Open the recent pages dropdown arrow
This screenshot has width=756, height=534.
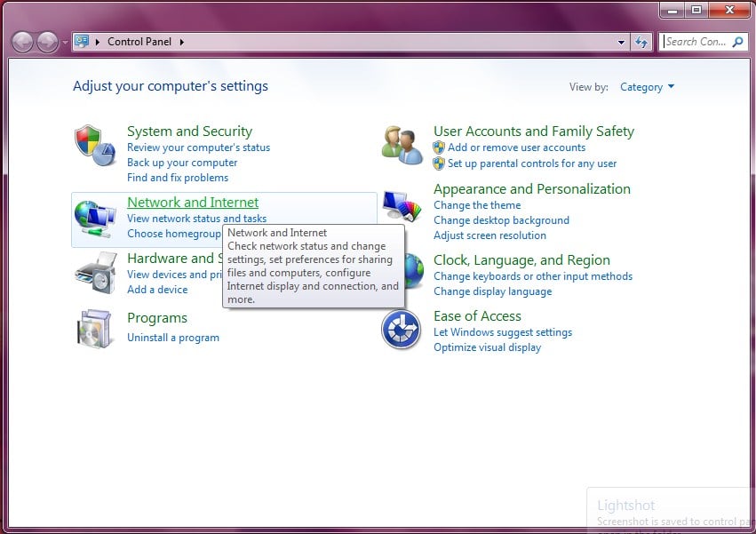[65, 43]
